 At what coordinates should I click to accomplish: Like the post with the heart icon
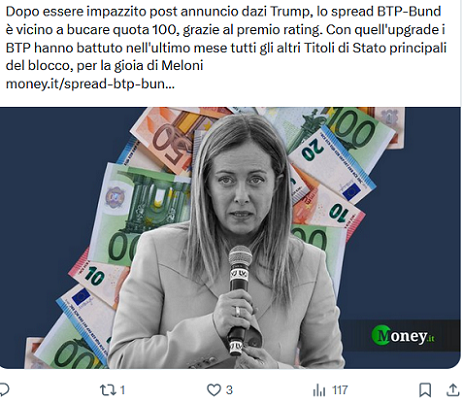tap(214, 390)
